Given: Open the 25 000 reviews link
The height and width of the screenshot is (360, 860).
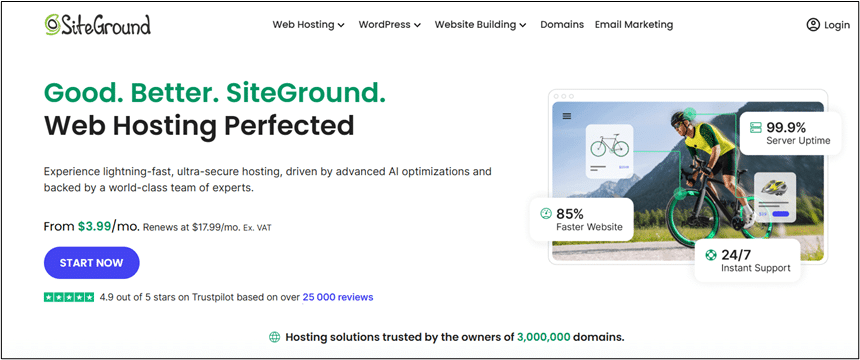Looking at the screenshot, I should coord(338,297).
